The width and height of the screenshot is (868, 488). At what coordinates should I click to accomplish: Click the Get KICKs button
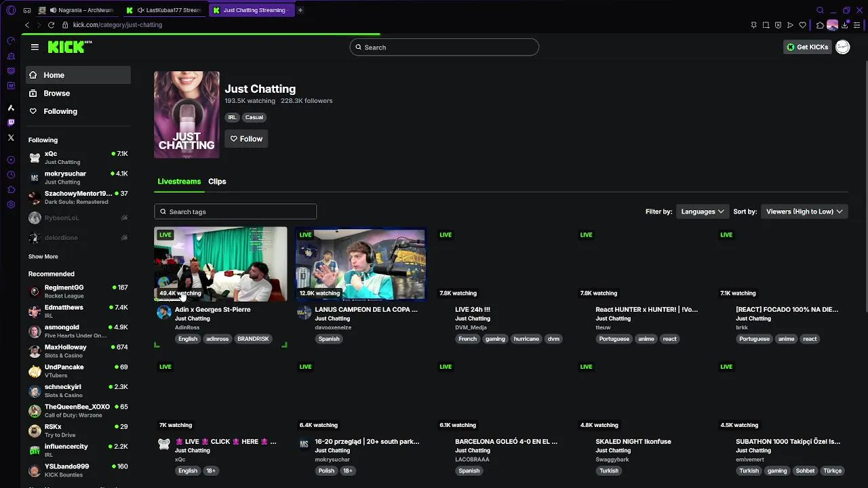pyautogui.click(x=807, y=47)
